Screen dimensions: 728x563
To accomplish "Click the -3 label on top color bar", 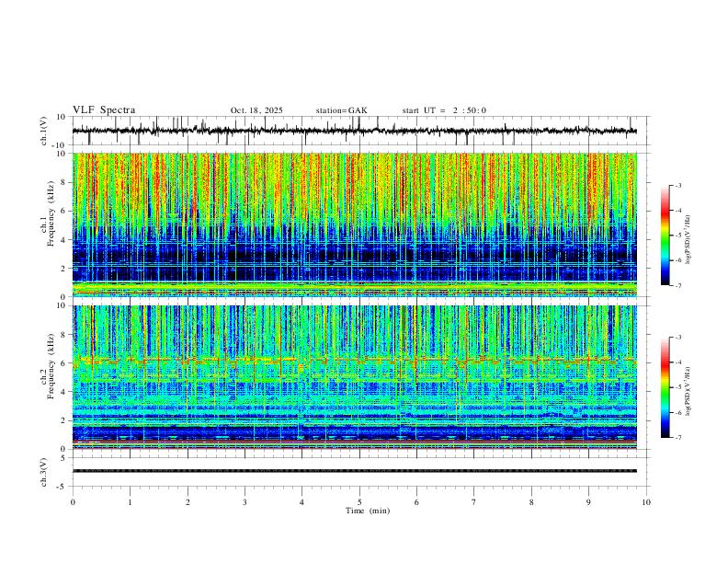I will click(x=677, y=185).
